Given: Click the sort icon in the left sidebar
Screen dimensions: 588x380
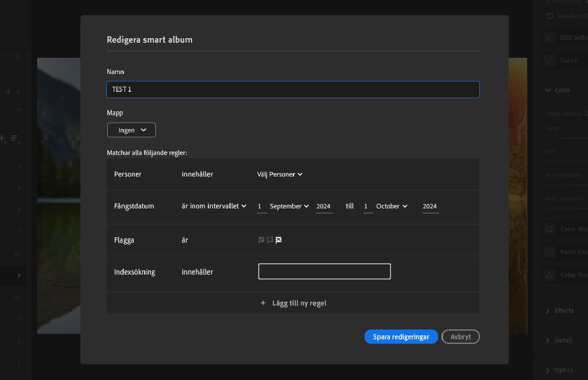Looking at the screenshot, I should [15, 139].
